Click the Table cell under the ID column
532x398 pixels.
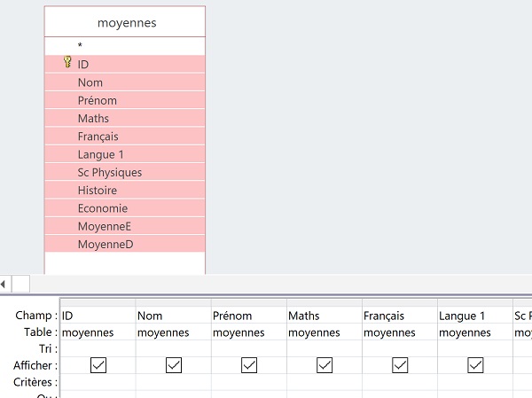pos(98,332)
